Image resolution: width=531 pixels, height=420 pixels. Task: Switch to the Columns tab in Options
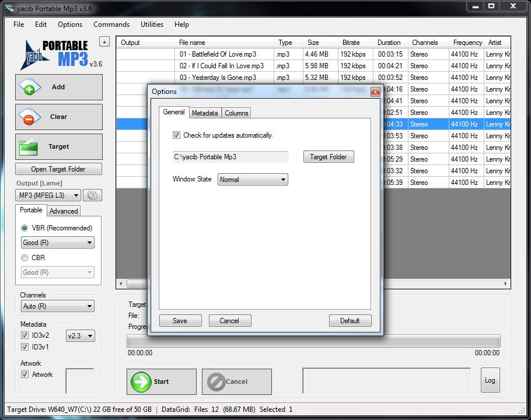[x=236, y=113]
